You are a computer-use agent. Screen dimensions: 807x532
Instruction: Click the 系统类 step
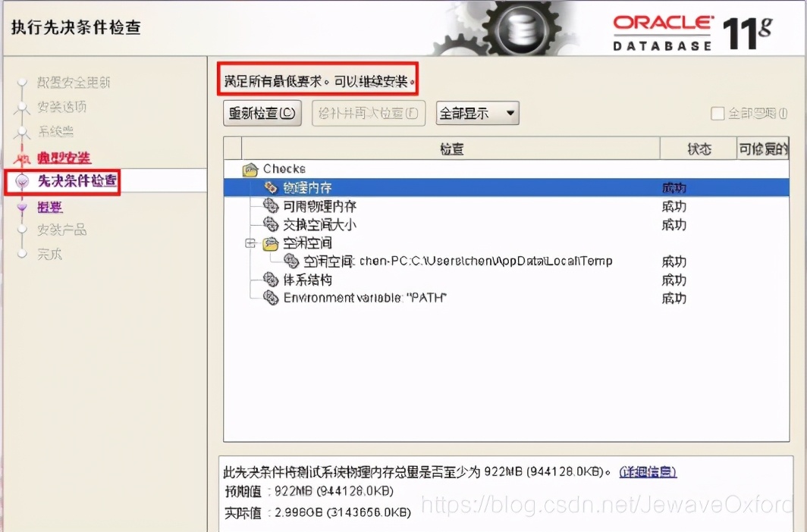tap(55, 132)
